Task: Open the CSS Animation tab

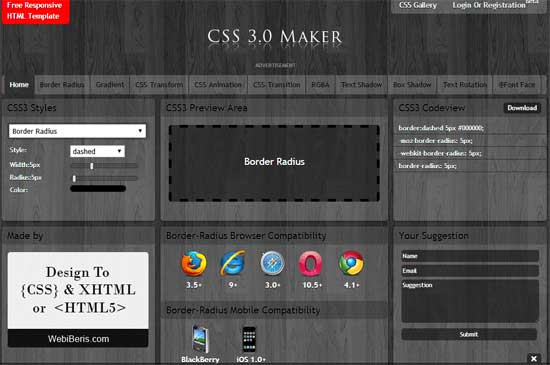Action: coord(218,85)
